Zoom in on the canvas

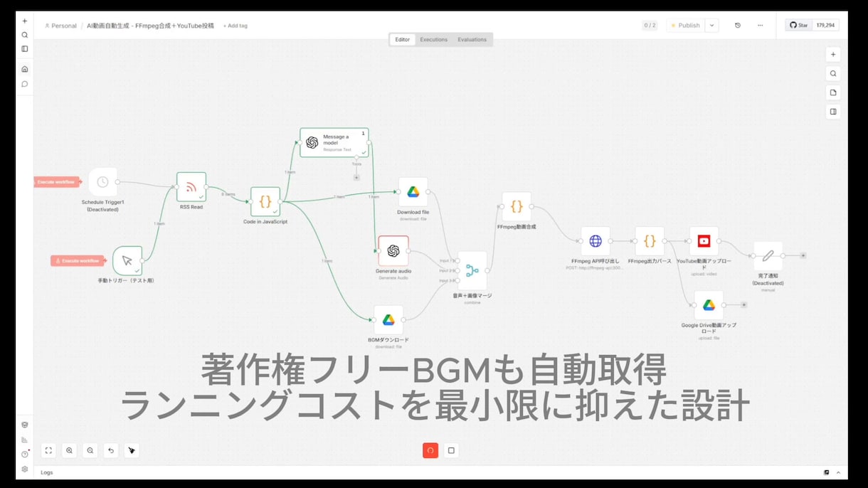click(69, 450)
